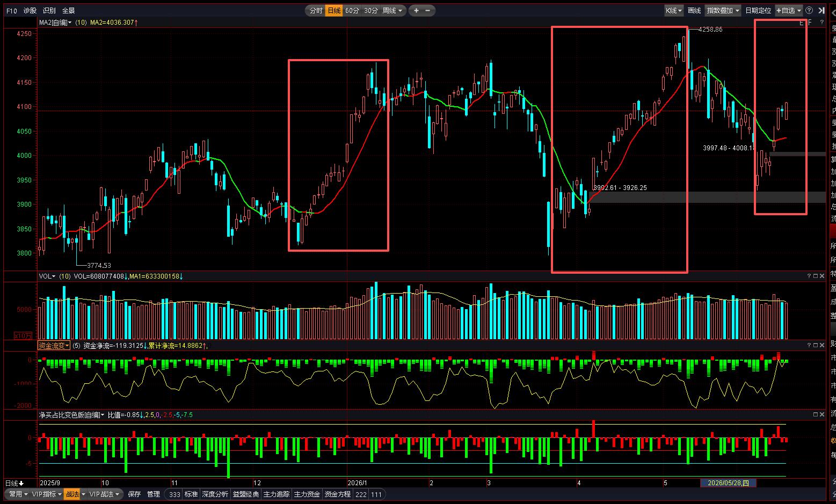Maximize the 资金流变 indicator panel
The image size is (836, 504).
pos(816,345)
